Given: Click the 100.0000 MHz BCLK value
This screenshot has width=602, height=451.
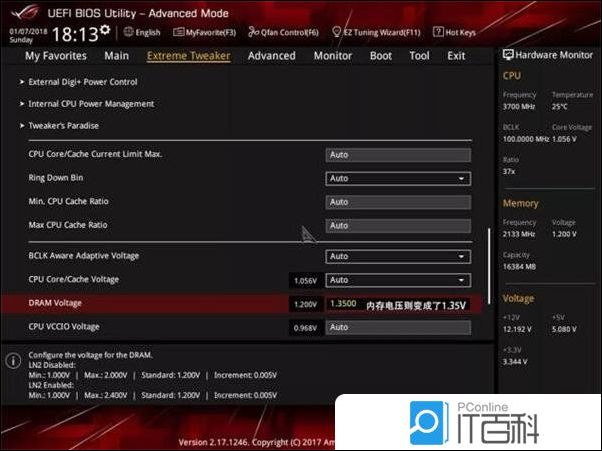Looking at the screenshot, I should [x=526, y=139].
